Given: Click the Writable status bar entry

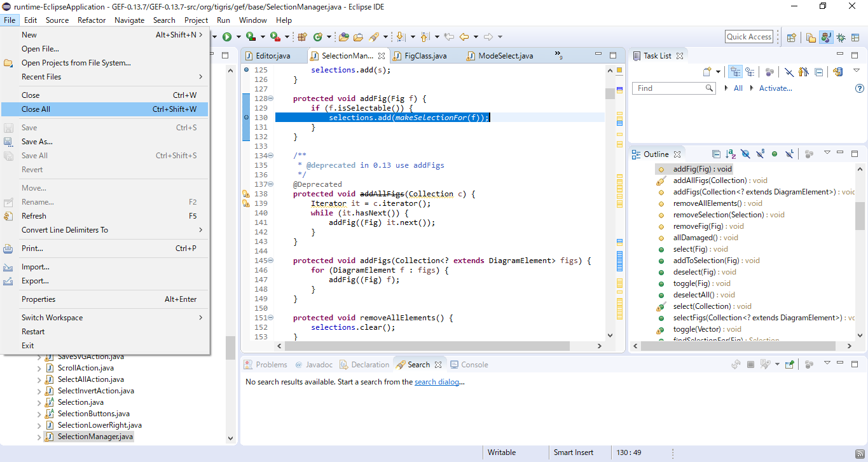Looking at the screenshot, I should (502, 452).
